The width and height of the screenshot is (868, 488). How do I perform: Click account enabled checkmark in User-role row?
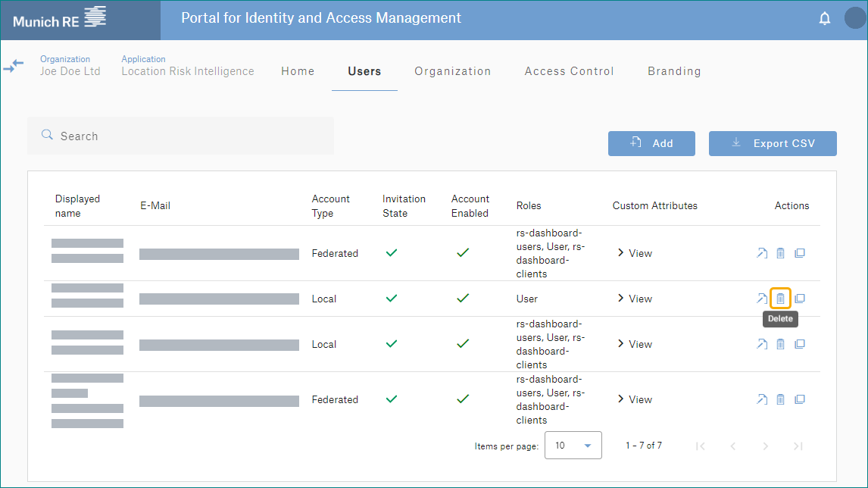pyautogui.click(x=463, y=299)
